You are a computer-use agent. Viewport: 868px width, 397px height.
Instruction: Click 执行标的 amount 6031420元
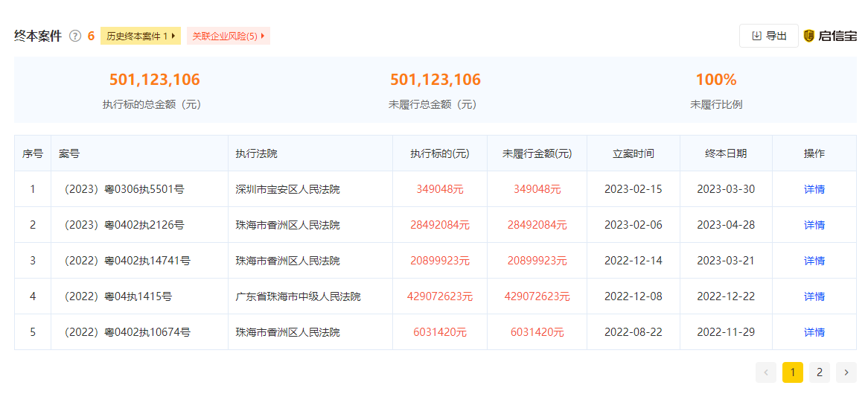point(440,332)
